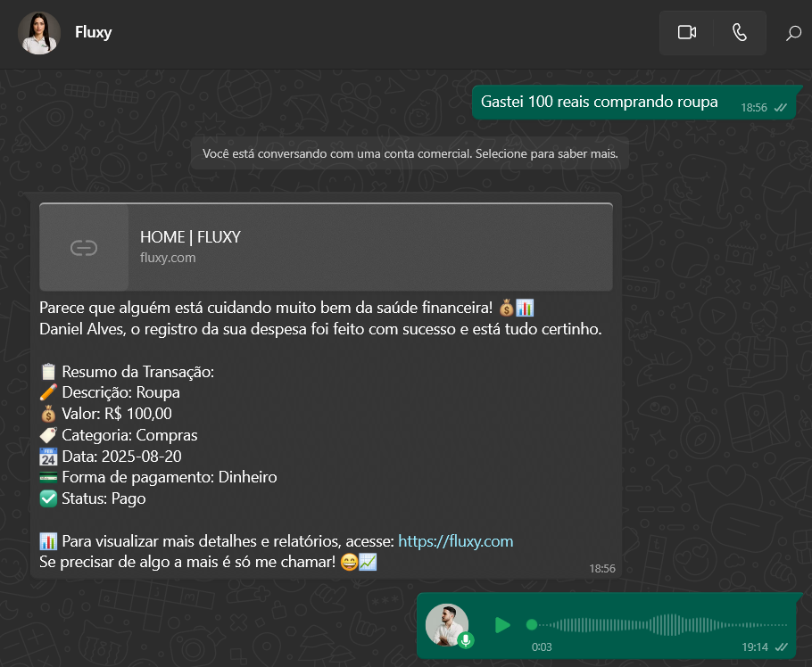Open the chat search magnifier icon
This screenshot has width=812, height=667.
tap(792, 34)
